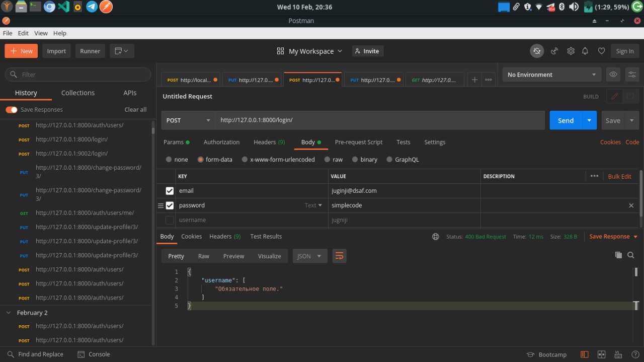
Task: Open notifications bell icon
Action: pos(585,51)
